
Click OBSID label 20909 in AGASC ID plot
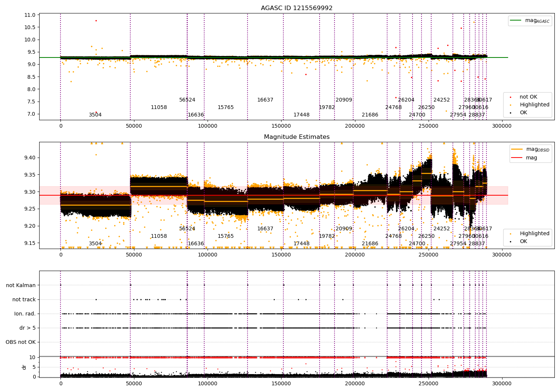[x=344, y=100]
